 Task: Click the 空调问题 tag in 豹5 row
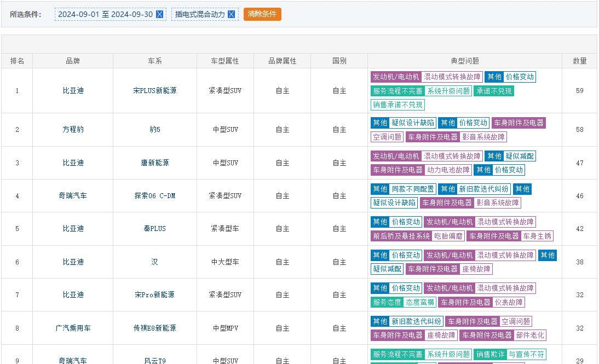pos(387,137)
